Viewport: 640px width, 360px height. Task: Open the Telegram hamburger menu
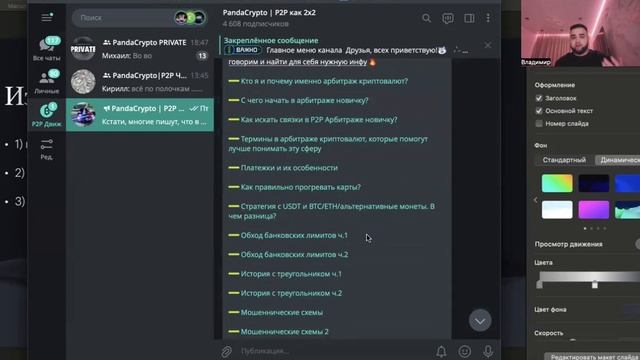point(47,17)
